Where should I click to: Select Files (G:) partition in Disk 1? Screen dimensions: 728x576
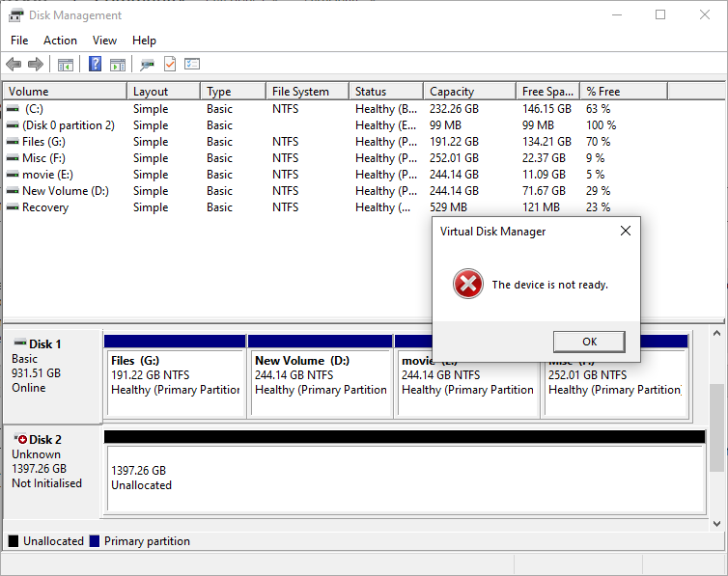point(175,376)
